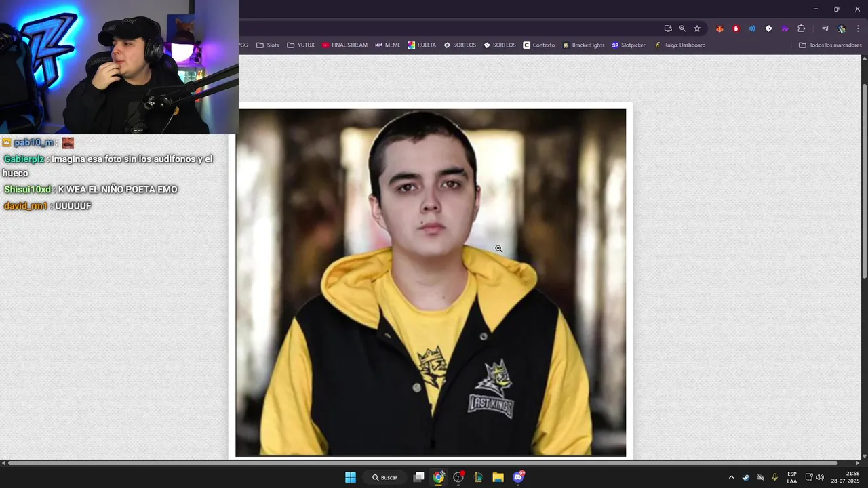Click the Steam tray icon
Viewport: 868px width, 488px height.
745,477
